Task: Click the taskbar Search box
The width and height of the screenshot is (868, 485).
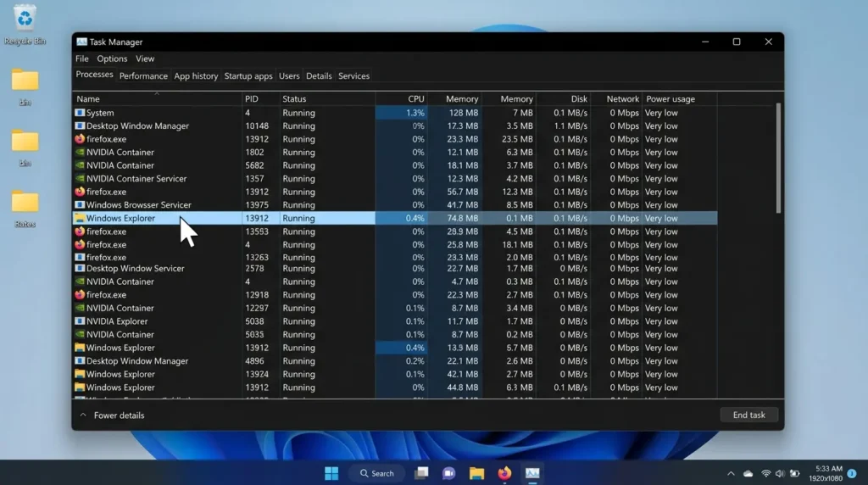Action: [x=377, y=473]
